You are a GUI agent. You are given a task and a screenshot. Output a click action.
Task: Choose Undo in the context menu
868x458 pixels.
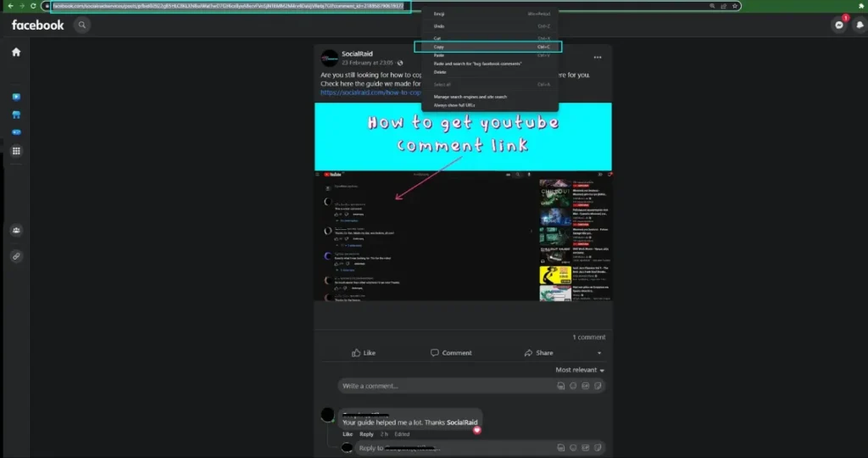click(490, 26)
